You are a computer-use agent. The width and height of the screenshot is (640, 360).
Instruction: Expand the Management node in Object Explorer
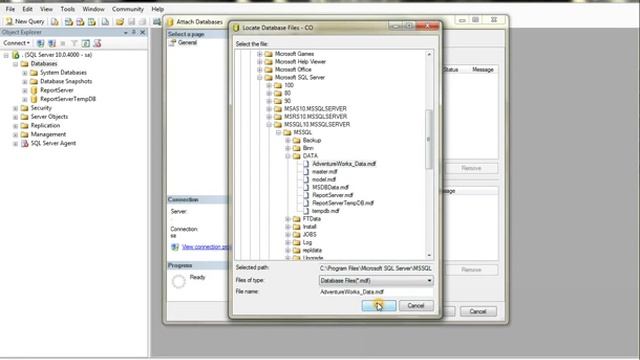point(16,135)
